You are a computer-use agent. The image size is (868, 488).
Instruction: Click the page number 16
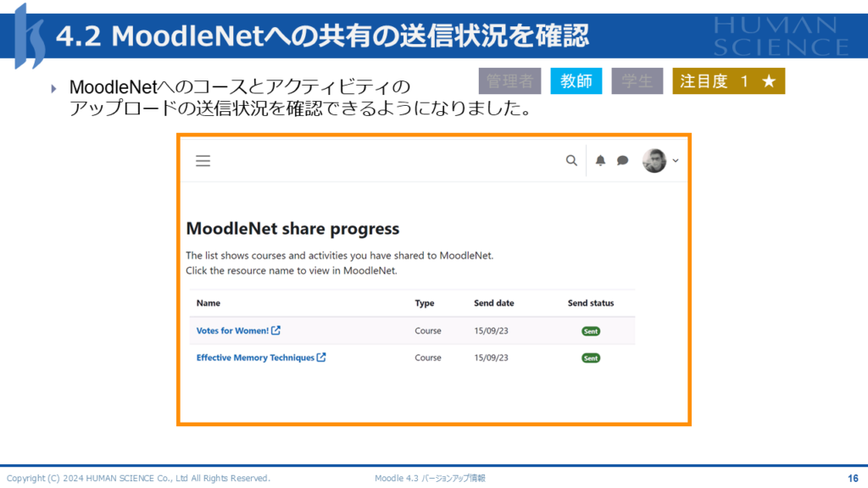coord(853,478)
